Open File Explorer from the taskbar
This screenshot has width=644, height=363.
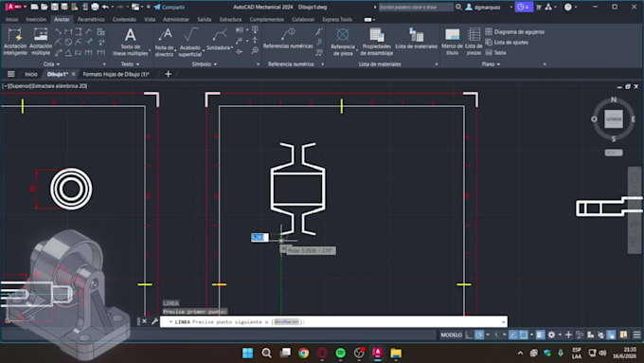click(396, 353)
